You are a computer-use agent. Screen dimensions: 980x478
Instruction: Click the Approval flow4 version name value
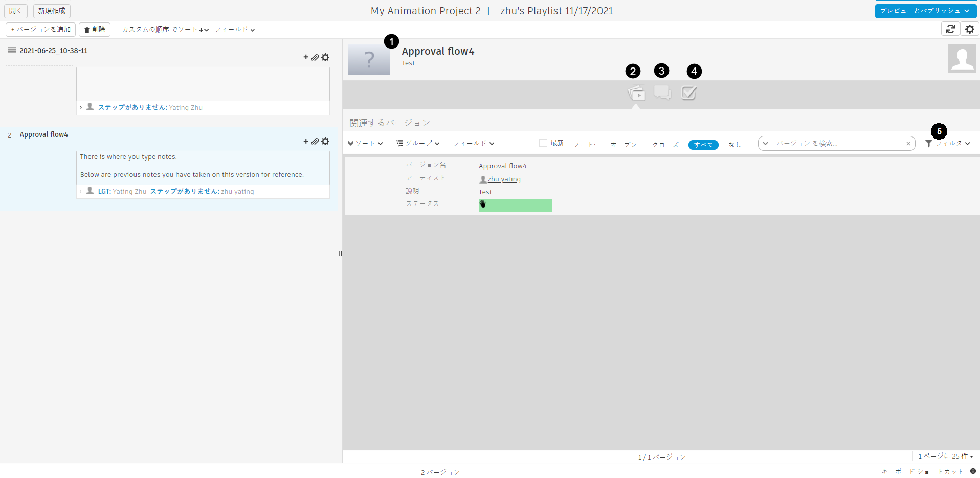(x=502, y=166)
